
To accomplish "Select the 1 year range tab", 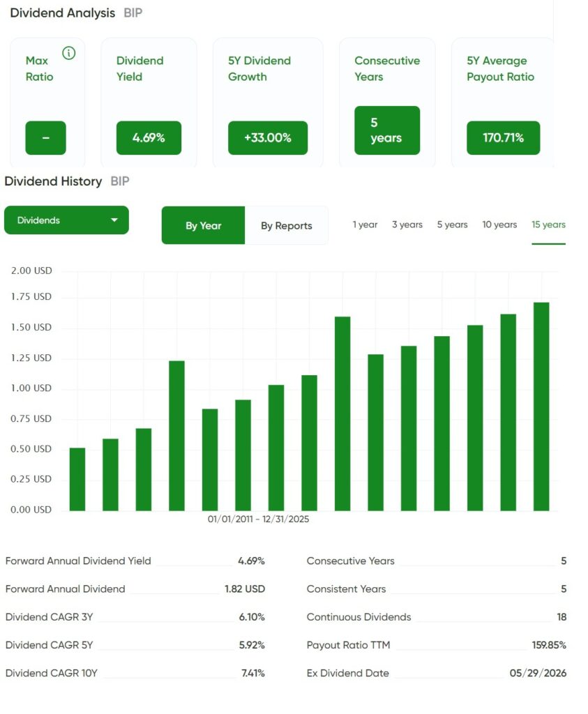I will pyautogui.click(x=365, y=225).
